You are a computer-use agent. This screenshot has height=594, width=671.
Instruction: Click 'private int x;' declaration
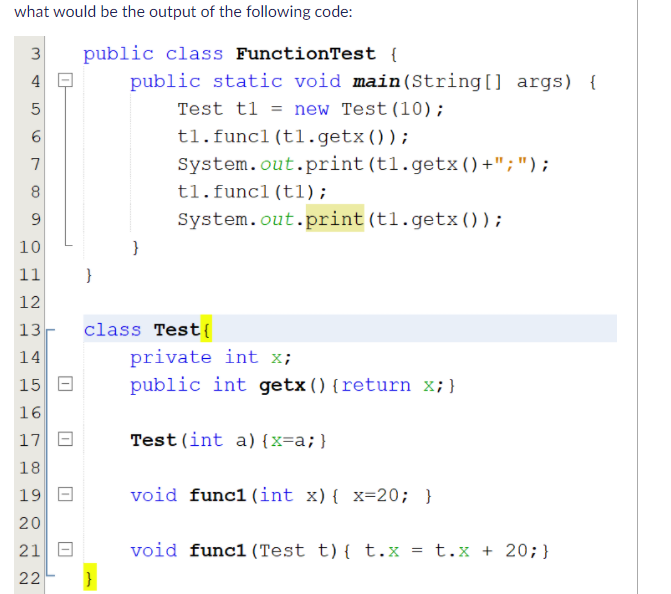pyautogui.click(x=211, y=357)
